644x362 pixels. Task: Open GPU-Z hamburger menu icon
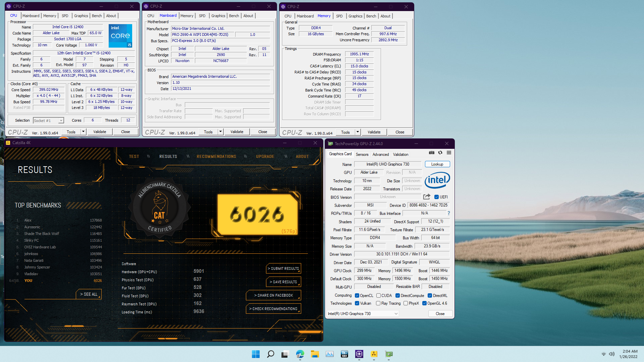[449, 153]
